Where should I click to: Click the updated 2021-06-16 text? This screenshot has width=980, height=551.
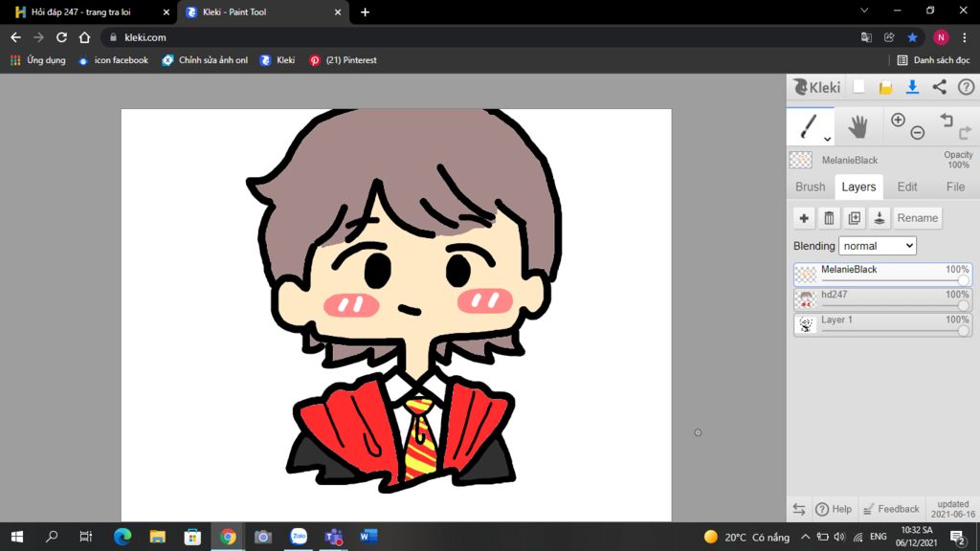coord(952,509)
